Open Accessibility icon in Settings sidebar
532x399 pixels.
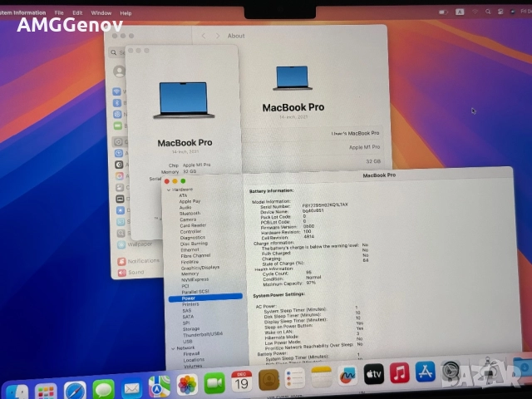119,153
